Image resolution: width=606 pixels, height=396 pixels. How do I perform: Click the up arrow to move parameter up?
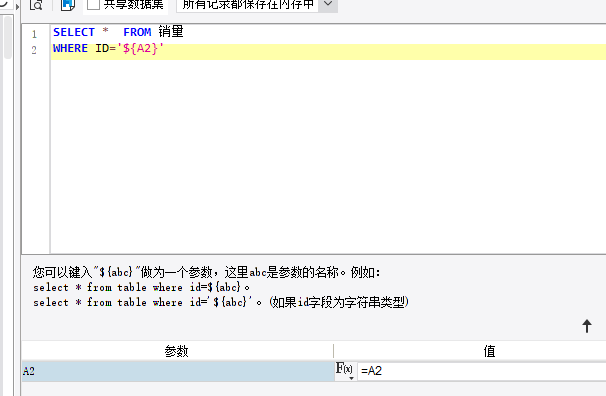click(587, 326)
